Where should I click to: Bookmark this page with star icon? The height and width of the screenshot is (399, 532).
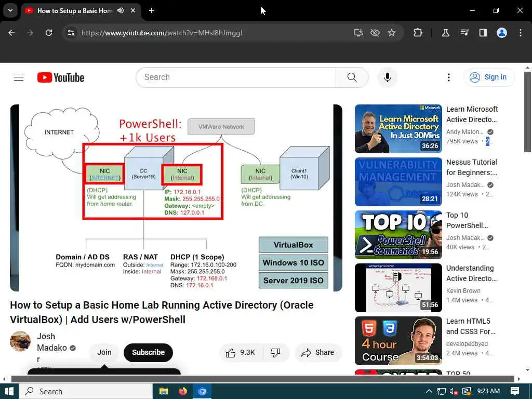pos(392,33)
